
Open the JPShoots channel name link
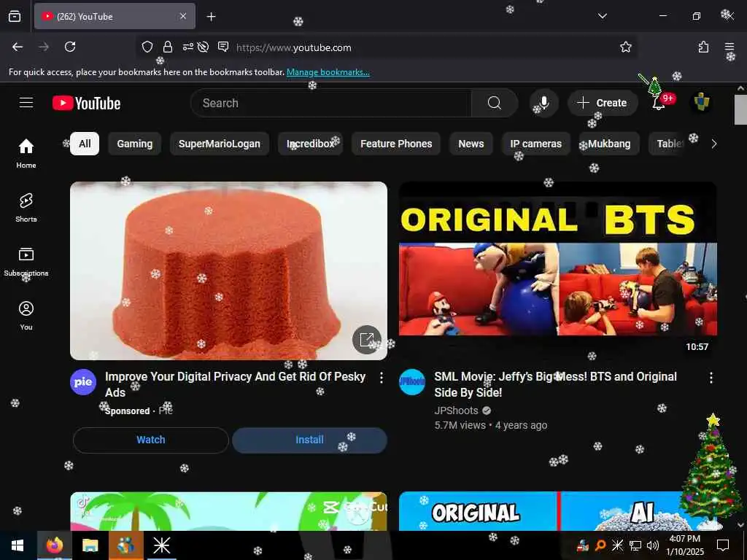click(x=456, y=411)
